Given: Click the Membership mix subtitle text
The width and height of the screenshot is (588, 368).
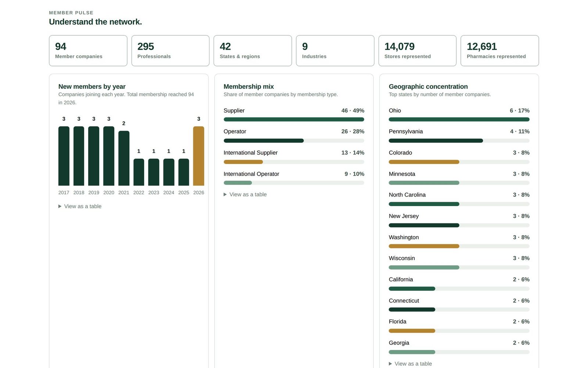Looking at the screenshot, I should 281,95.
